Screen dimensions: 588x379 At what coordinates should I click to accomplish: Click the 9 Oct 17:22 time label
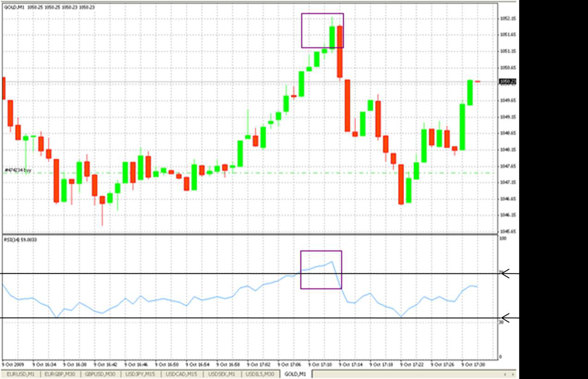pyautogui.click(x=412, y=364)
